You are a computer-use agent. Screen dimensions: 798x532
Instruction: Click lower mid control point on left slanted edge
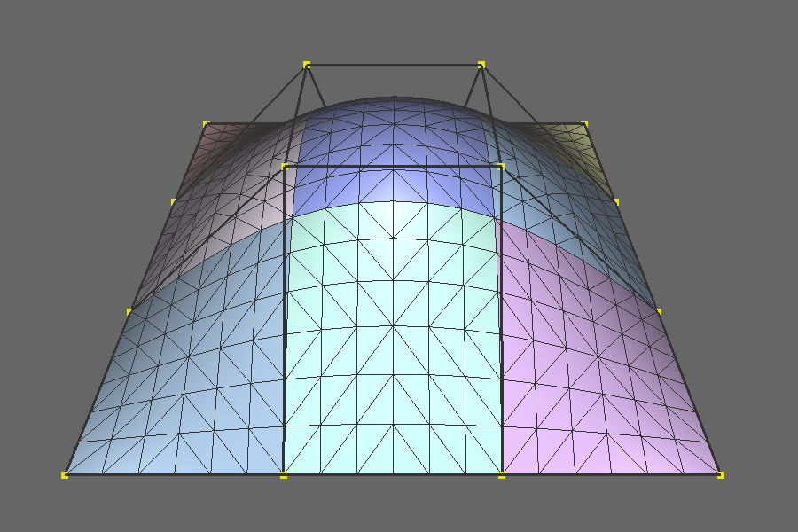pos(129,311)
